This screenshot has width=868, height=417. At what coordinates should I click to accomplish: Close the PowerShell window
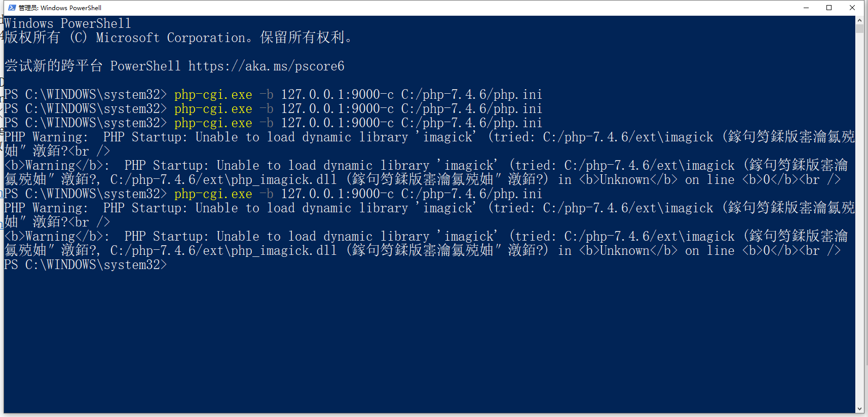(x=852, y=8)
